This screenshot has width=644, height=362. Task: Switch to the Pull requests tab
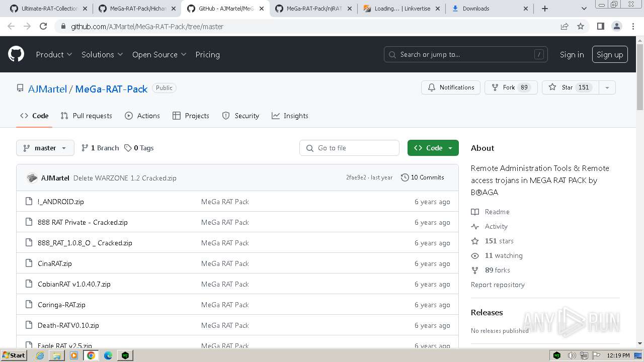pos(86,116)
